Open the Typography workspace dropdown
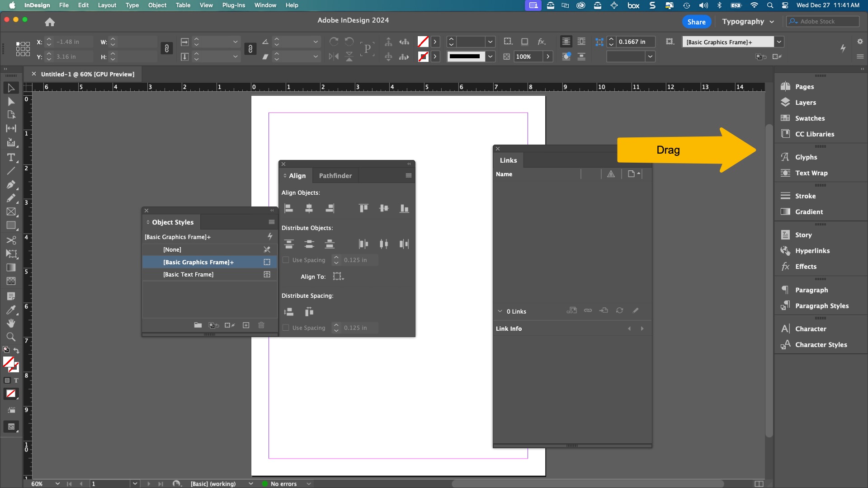Image resolution: width=868 pixels, height=488 pixels. (x=748, y=22)
